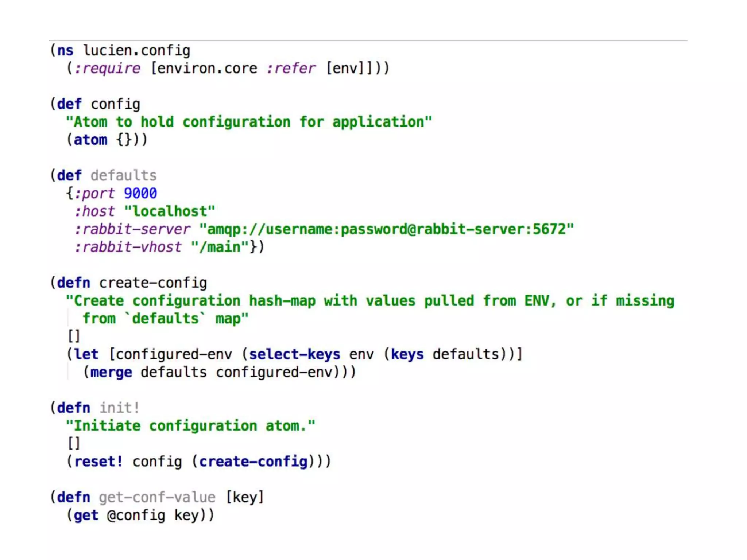Click the 'merge' function call

point(111,372)
